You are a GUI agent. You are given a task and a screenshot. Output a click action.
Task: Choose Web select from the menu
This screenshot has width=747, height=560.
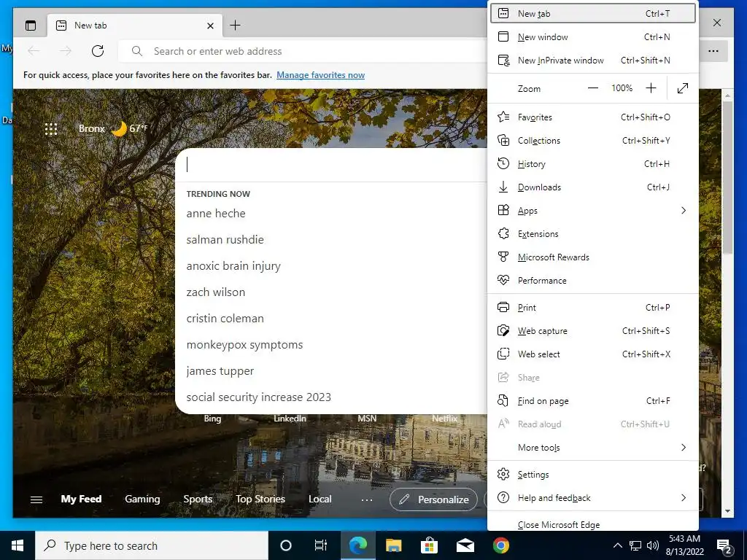pyautogui.click(x=592, y=354)
